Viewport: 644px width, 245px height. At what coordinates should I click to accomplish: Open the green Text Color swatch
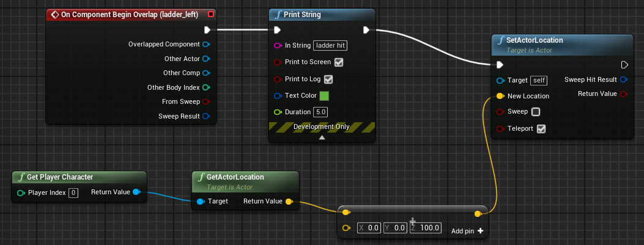324,96
